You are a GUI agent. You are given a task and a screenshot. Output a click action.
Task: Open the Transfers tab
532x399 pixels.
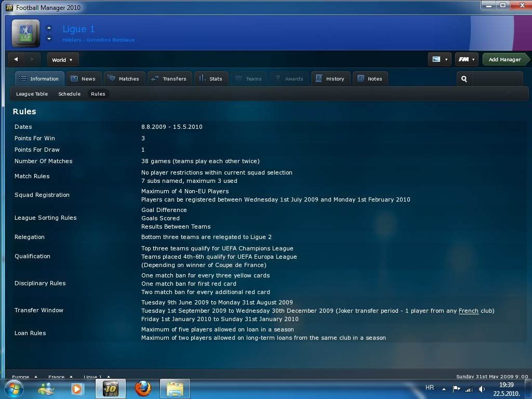click(168, 79)
